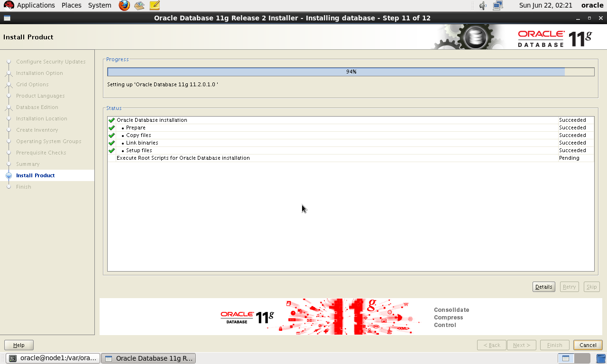Select Database Edition step
The image size is (607, 364).
coord(37,107)
